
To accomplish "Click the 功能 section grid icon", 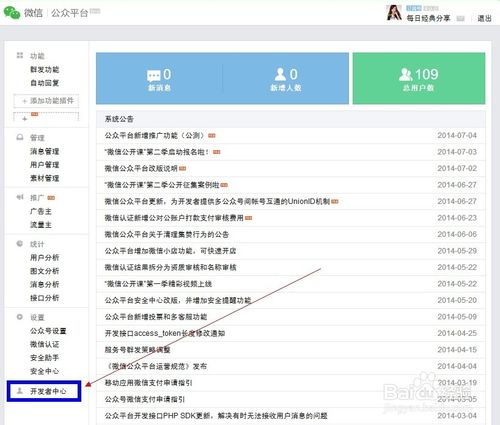I will 20,55.
